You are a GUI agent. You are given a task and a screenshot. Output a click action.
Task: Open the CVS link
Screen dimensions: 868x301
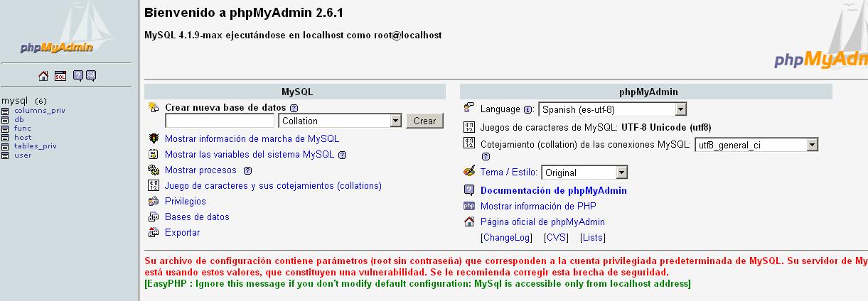(x=556, y=238)
